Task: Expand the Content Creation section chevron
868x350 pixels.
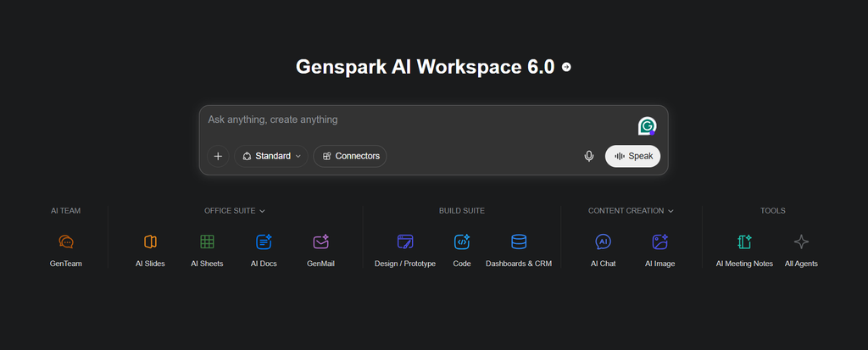Action: [670, 211]
